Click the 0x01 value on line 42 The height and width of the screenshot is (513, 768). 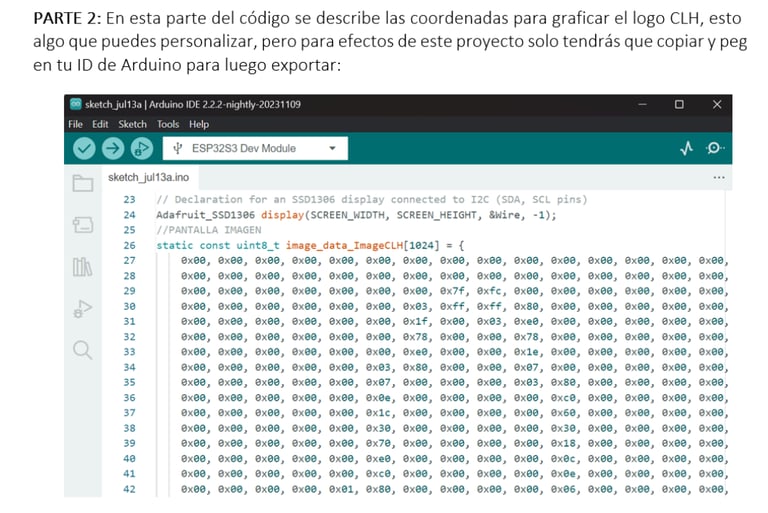[341, 489]
